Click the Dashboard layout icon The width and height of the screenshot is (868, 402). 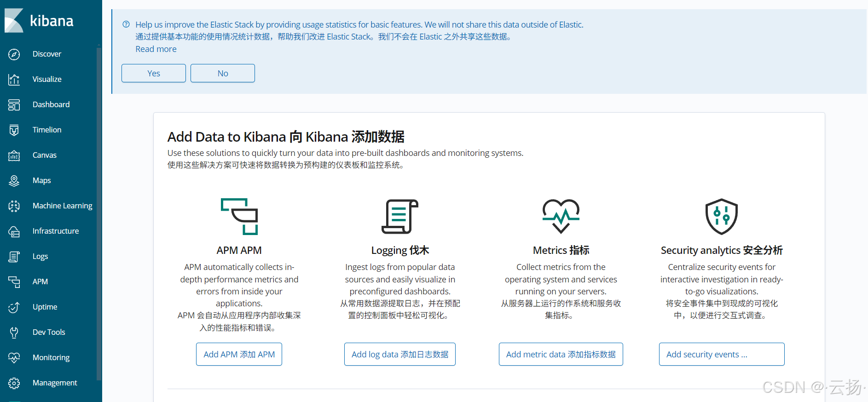(x=14, y=105)
